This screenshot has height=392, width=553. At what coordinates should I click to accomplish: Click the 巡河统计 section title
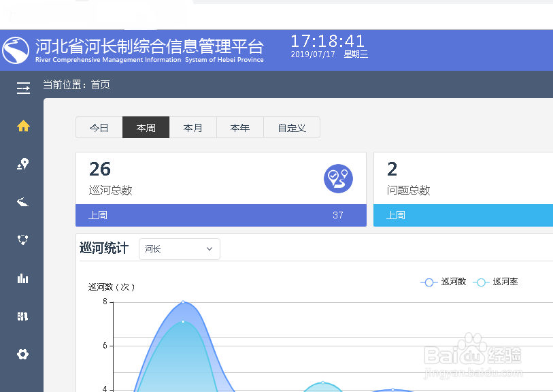pos(104,248)
